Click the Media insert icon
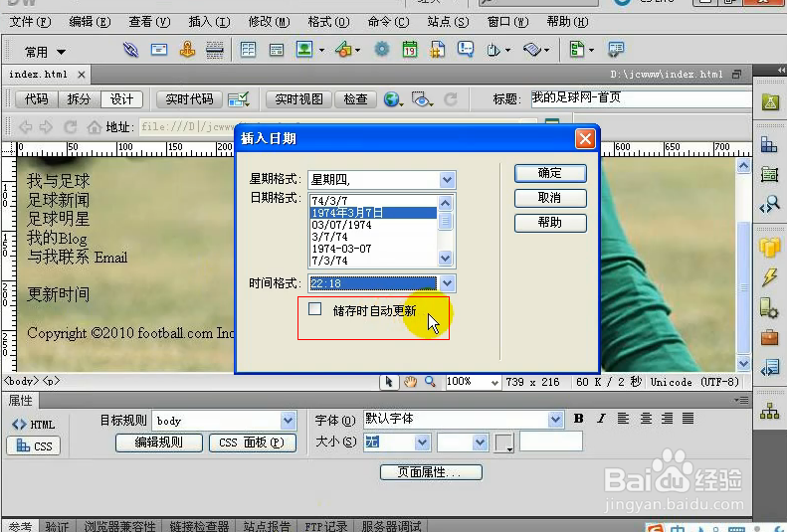Viewport: 787px width, 532px height. point(344,50)
